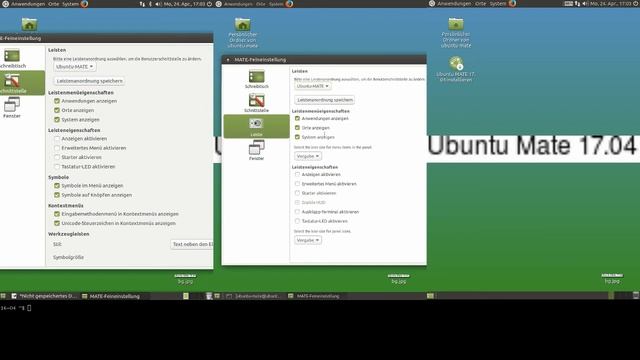
Task: Open System menu in right desktop's panel
Action: 498,4
